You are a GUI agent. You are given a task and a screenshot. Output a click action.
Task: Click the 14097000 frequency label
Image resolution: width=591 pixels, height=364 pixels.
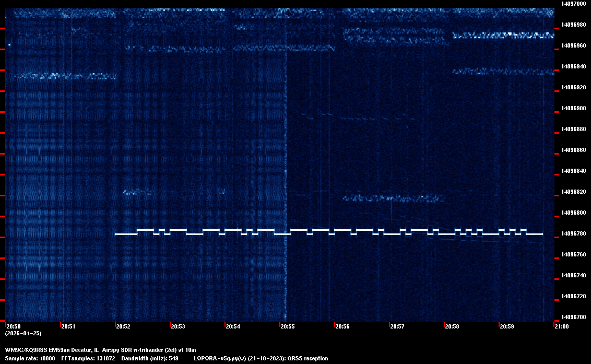(x=573, y=4)
